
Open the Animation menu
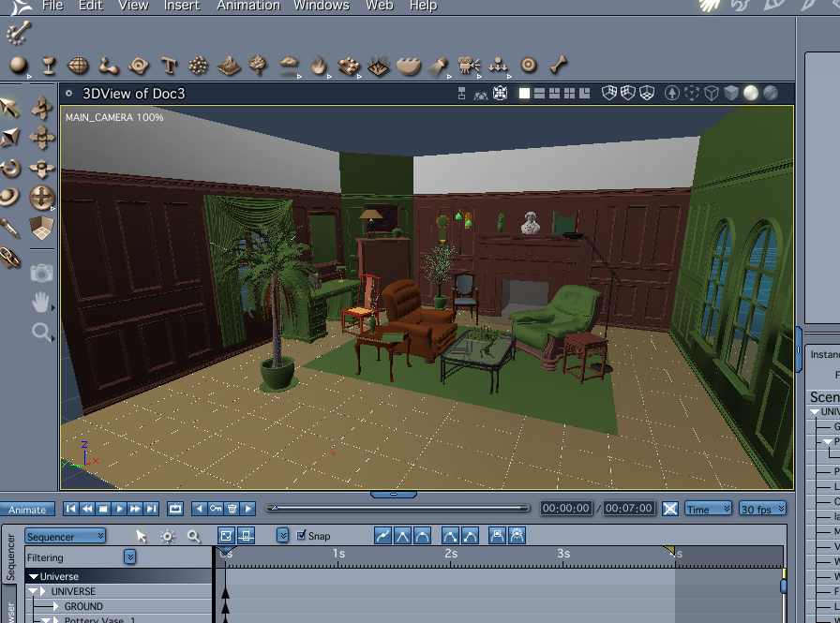[x=248, y=6]
